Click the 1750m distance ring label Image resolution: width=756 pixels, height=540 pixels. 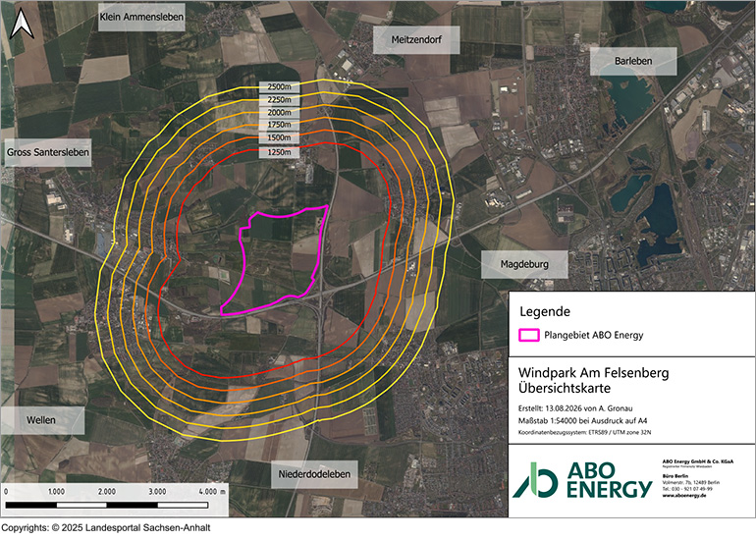(x=279, y=125)
